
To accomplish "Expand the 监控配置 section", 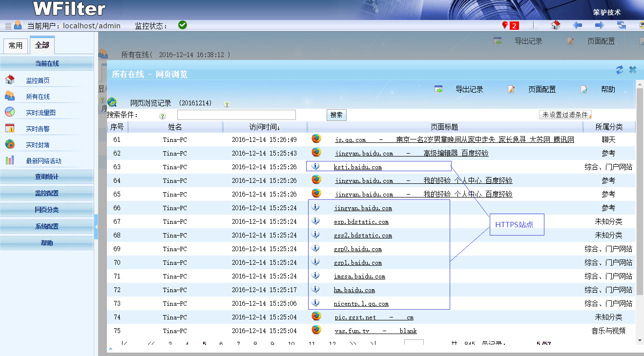I will tap(47, 193).
